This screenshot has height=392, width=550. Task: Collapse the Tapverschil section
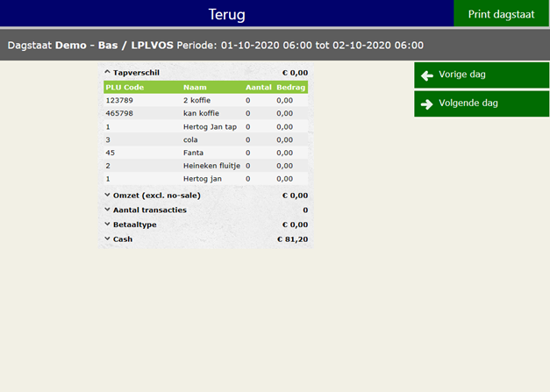pyautogui.click(x=107, y=73)
